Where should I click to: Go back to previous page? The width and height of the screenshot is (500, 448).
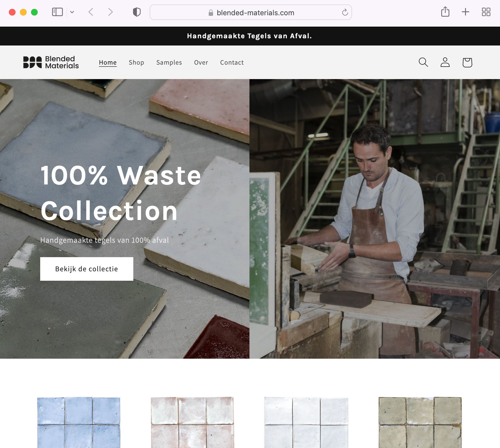[x=91, y=12]
